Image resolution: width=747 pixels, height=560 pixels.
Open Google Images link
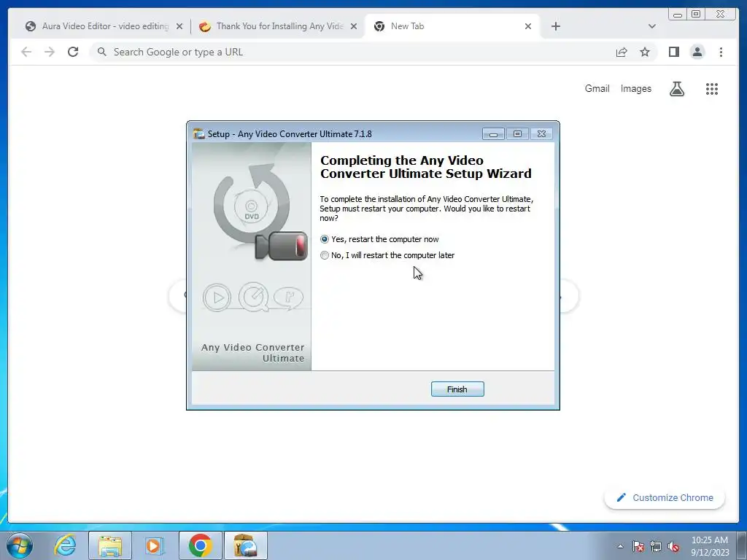coord(635,88)
